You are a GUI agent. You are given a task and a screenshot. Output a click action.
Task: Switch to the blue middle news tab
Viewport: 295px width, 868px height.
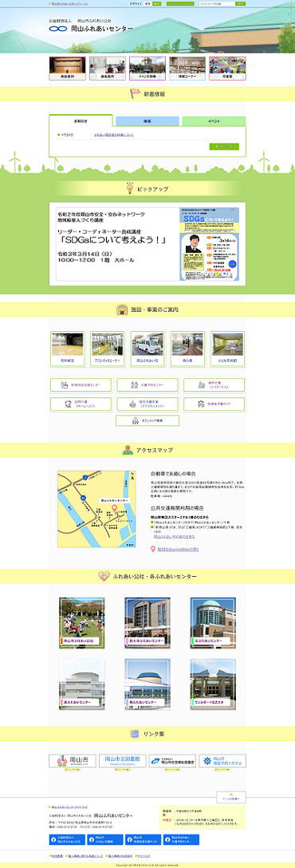tap(147, 120)
